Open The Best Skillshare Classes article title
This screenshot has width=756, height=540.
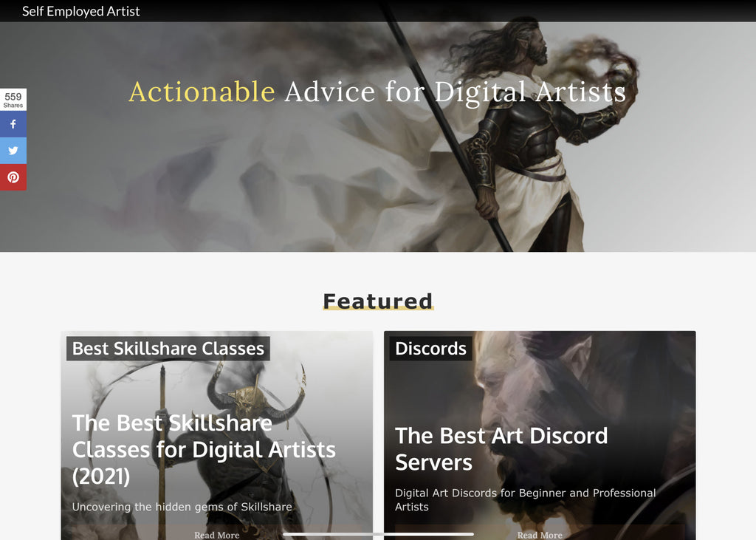click(x=204, y=449)
